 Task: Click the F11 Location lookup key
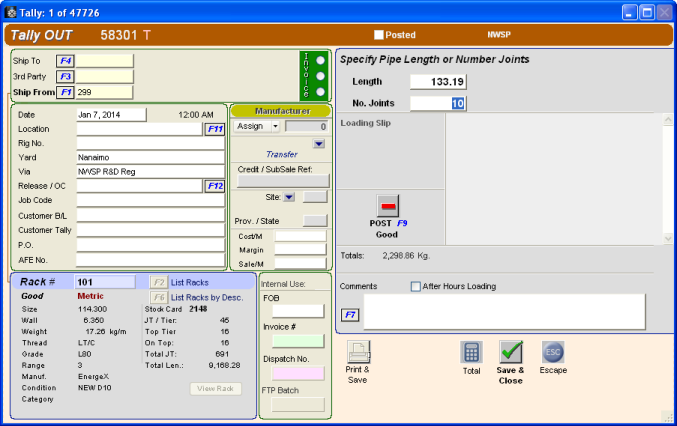click(x=214, y=129)
